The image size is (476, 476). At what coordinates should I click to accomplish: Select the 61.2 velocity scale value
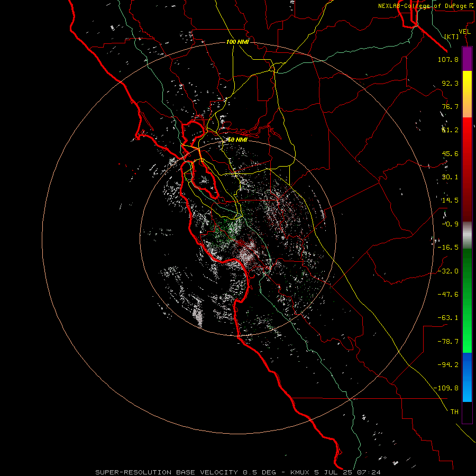[450, 130]
